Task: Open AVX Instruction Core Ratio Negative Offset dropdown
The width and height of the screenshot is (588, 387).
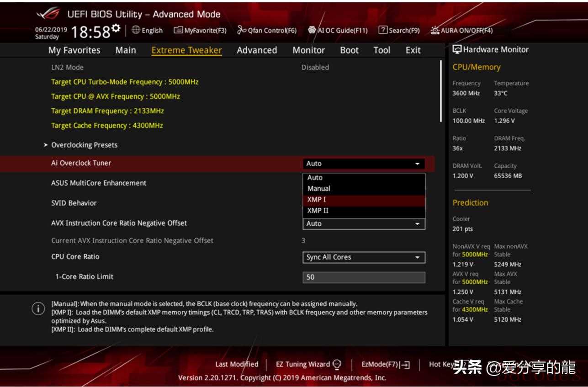Action: [364, 224]
